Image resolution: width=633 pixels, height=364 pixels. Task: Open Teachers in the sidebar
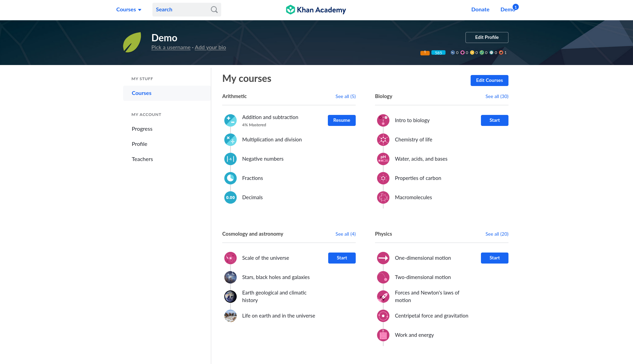[142, 159]
